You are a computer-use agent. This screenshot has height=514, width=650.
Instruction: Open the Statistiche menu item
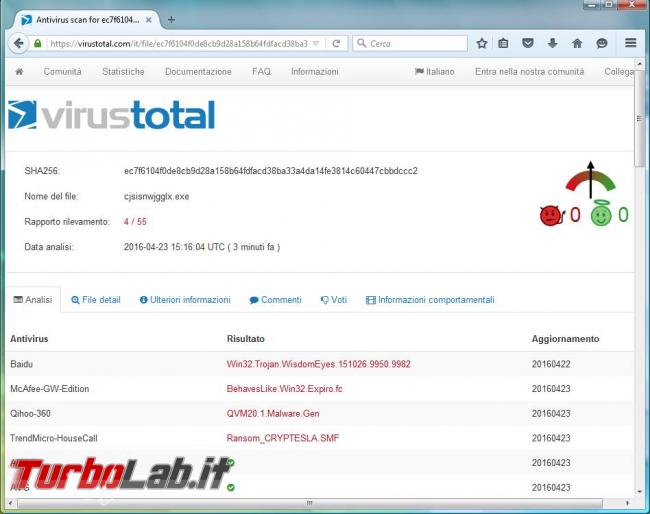tap(123, 72)
